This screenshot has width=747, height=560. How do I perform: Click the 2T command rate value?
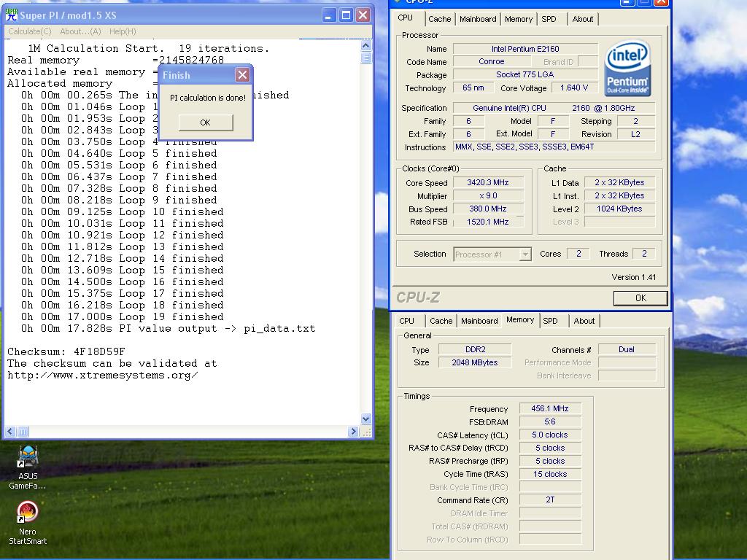pos(550,499)
